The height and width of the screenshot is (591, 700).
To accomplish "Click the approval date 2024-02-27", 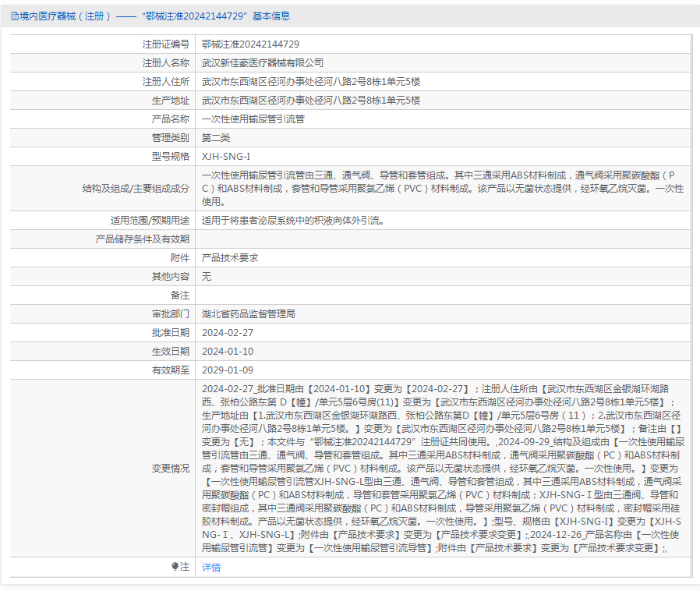I will (228, 333).
